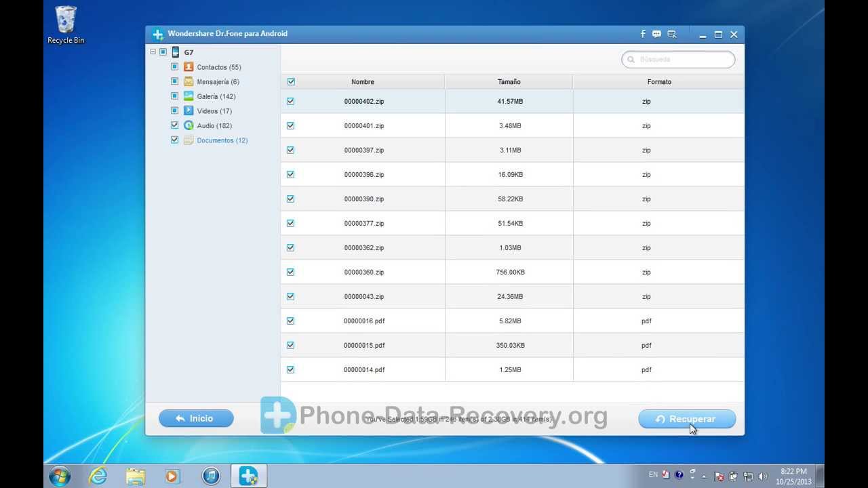Uncheck the 00000402.zip checkbox
This screenshot has height=488, width=868.
(291, 101)
